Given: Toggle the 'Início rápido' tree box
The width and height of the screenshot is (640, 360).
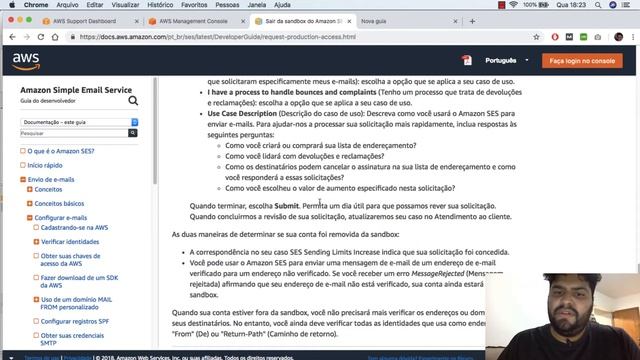Looking at the screenshot, I should point(23,165).
